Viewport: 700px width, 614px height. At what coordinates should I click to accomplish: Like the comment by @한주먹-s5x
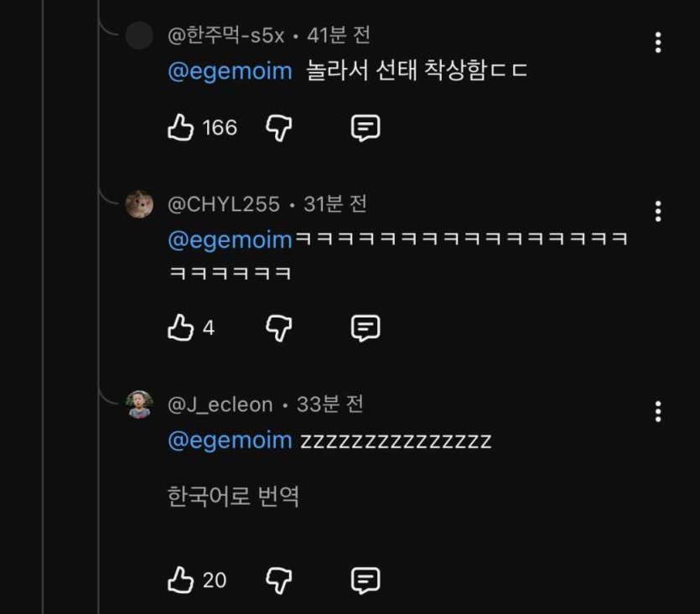[181, 127]
